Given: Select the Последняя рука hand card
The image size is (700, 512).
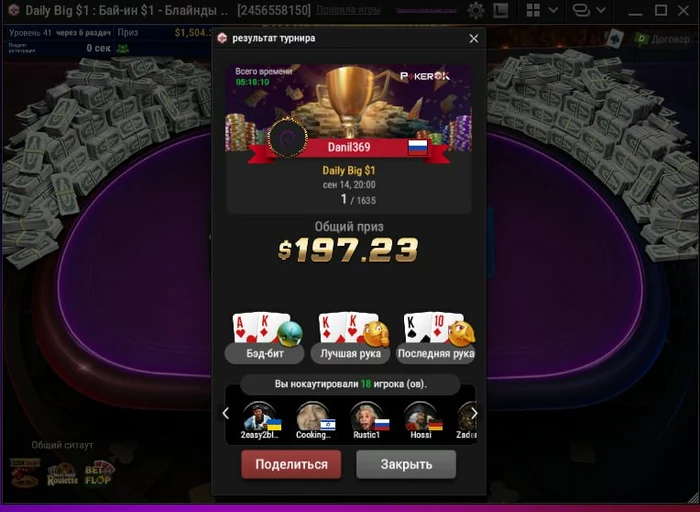Looking at the screenshot, I should [436, 338].
